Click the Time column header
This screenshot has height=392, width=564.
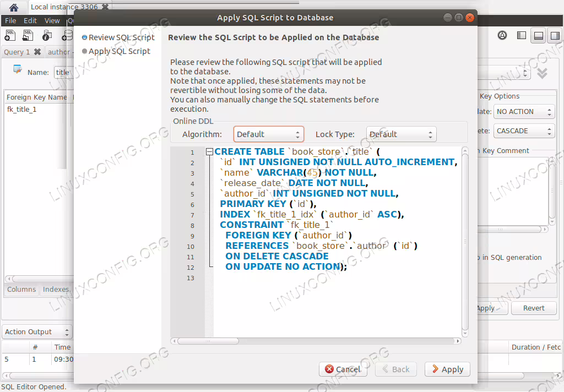(63, 347)
